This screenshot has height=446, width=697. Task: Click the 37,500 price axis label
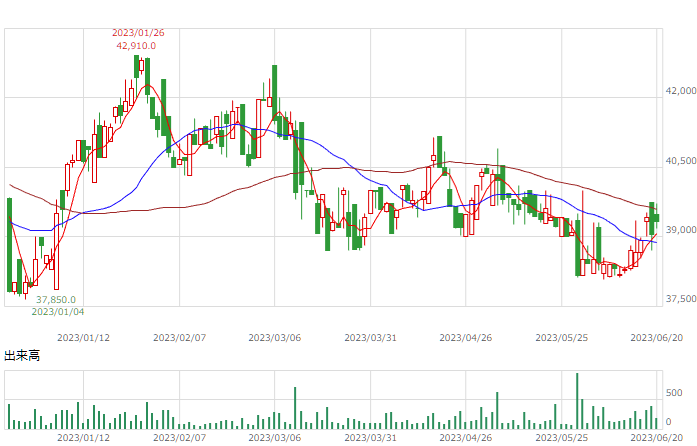(681, 299)
